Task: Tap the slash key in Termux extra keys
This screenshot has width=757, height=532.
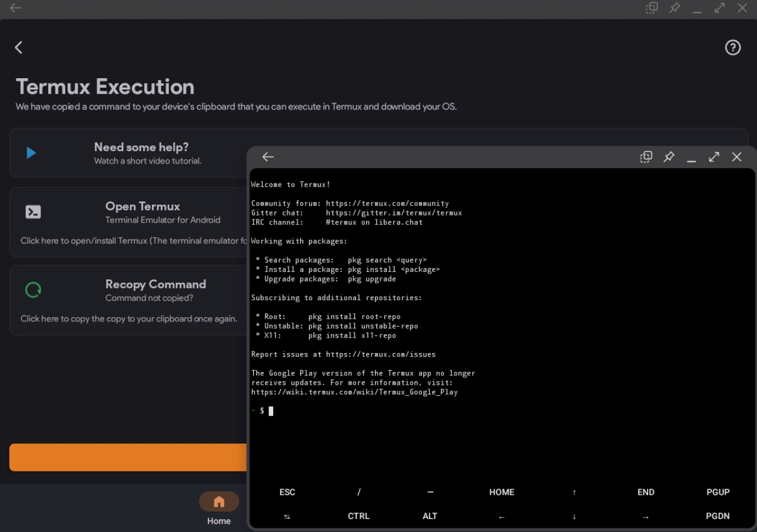Action: coord(359,492)
